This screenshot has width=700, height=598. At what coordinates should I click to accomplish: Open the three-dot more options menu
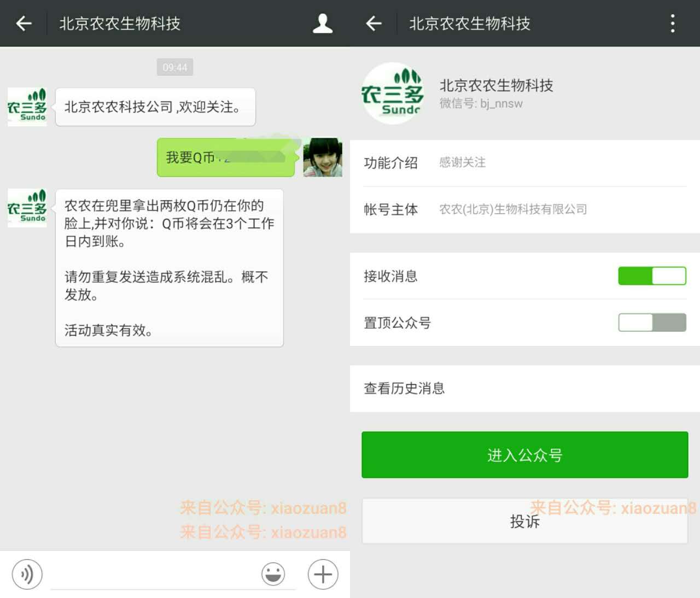pyautogui.click(x=673, y=24)
